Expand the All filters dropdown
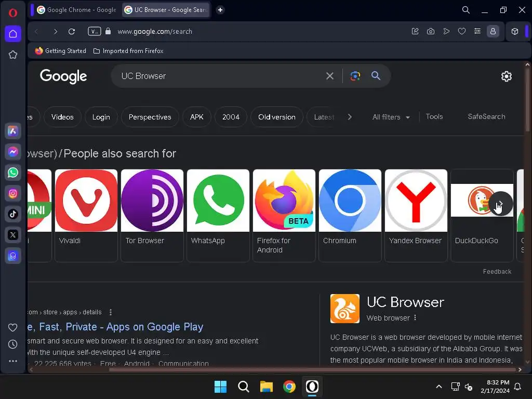 pyautogui.click(x=391, y=117)
